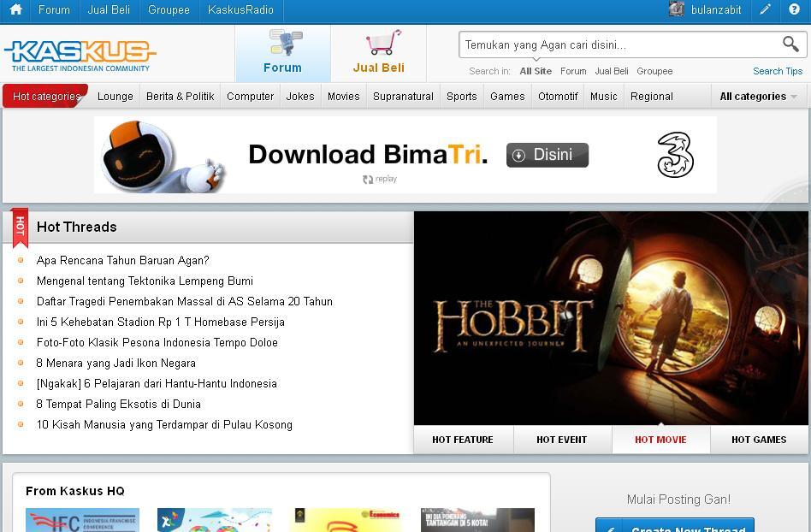Select the All Site search scope
Viewport: 811px width, 532px height.
536,71
